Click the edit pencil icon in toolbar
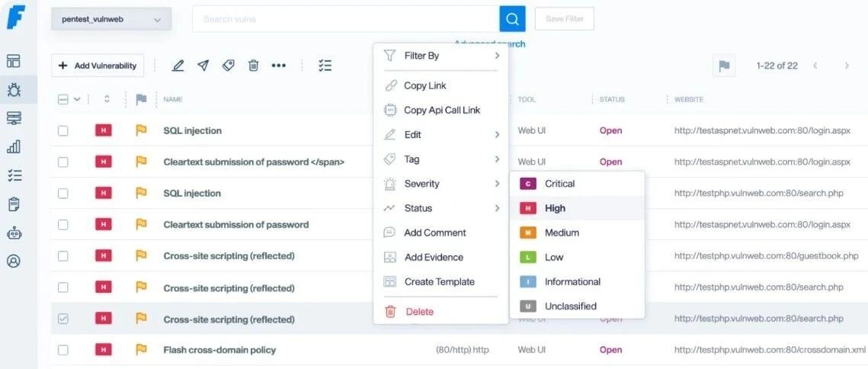The height and width of the screenshot is (369, 868). pos(178,66)
